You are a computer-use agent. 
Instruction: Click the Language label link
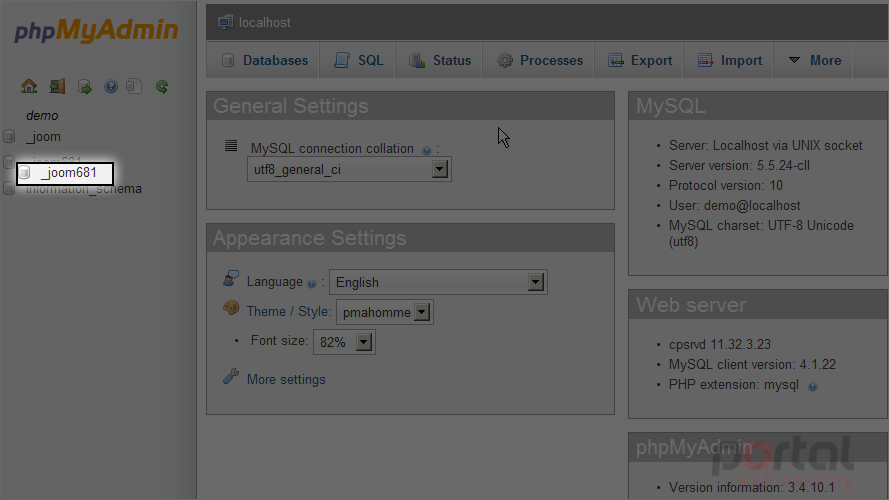click(274, 282)
